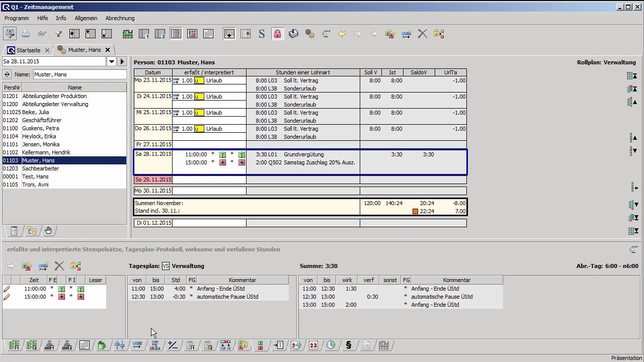Click the clock tab icon at bottom
Viewport: 644px width, 362px height.
coord(331,345)
